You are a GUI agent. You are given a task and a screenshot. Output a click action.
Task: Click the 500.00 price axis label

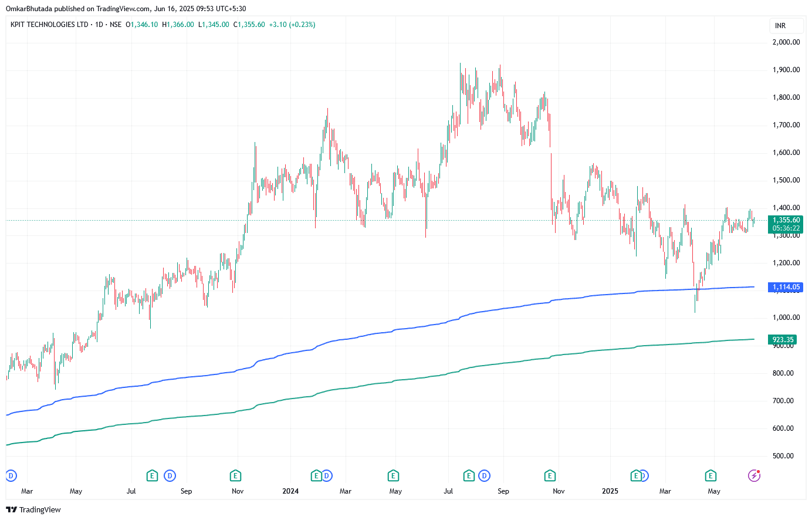(x=783, y=456)
